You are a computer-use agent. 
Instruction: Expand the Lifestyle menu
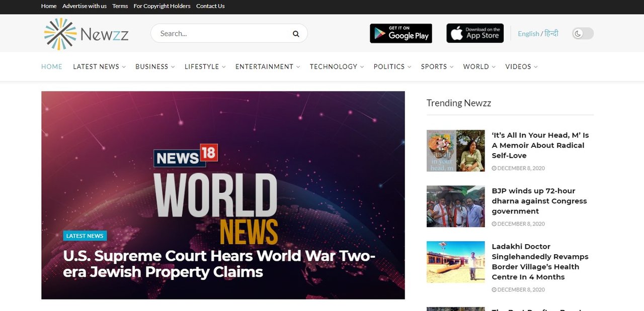tap(205, 66)
